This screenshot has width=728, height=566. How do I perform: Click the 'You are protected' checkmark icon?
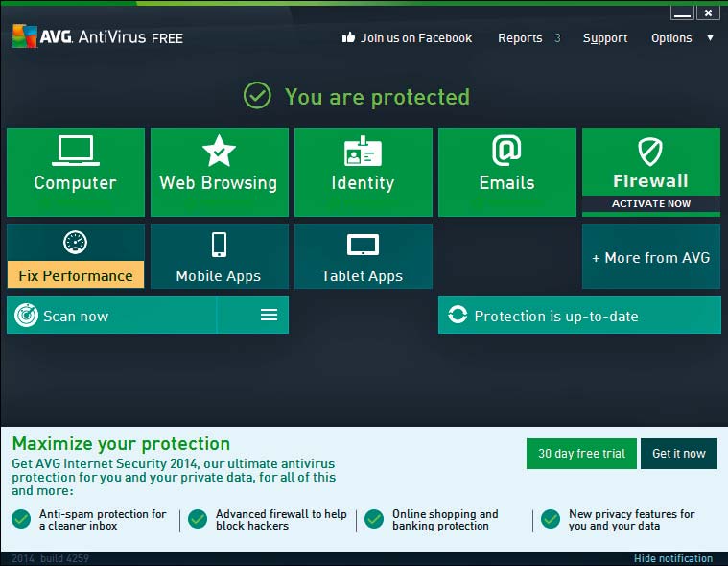tap(257, 96)
